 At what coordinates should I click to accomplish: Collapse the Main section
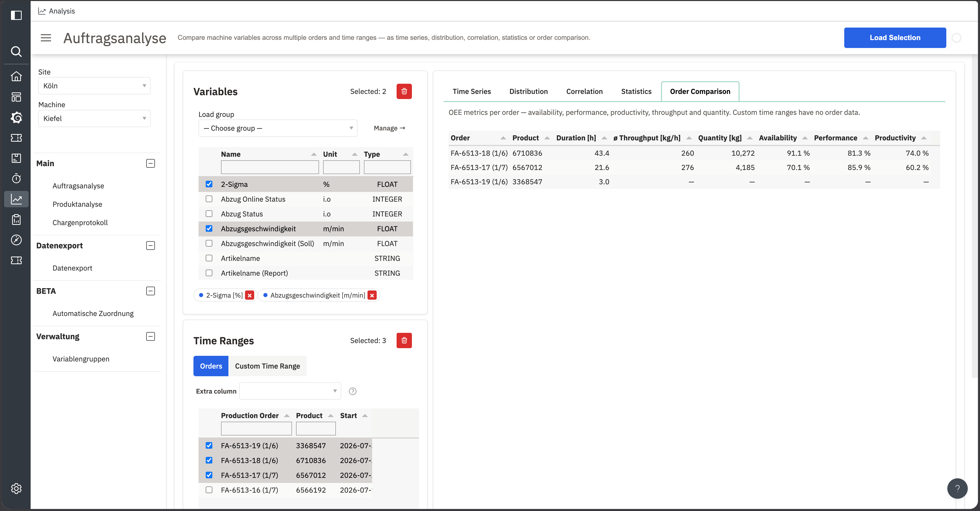coord(151,164)
